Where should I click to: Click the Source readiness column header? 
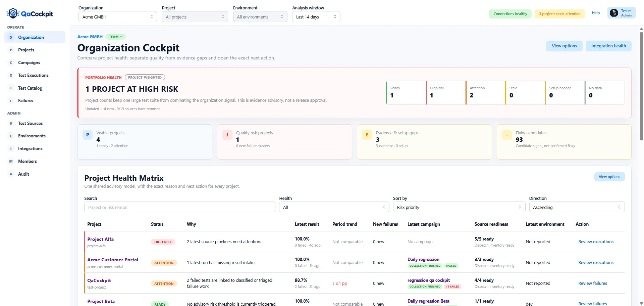[x=491, y=224]
